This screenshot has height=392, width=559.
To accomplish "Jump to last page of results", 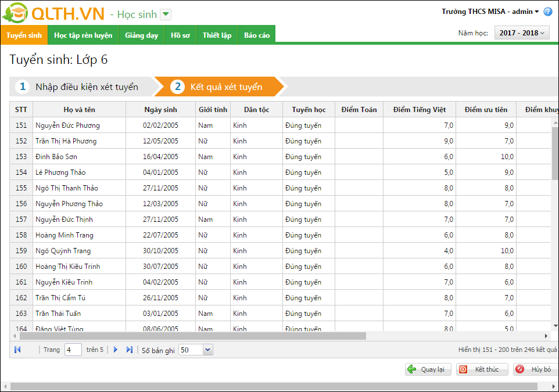I will pos(130,350).
